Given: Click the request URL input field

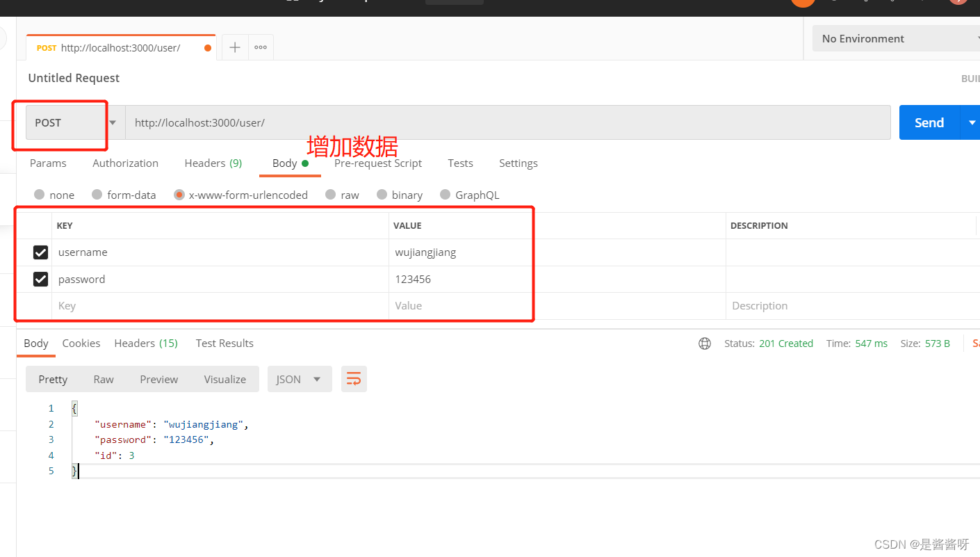Looking at the screenshot, I should (x=507, y=122).
